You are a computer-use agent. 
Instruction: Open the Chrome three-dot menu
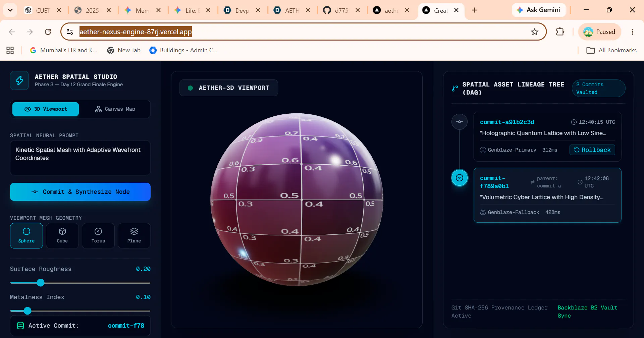tap(633, 32)
